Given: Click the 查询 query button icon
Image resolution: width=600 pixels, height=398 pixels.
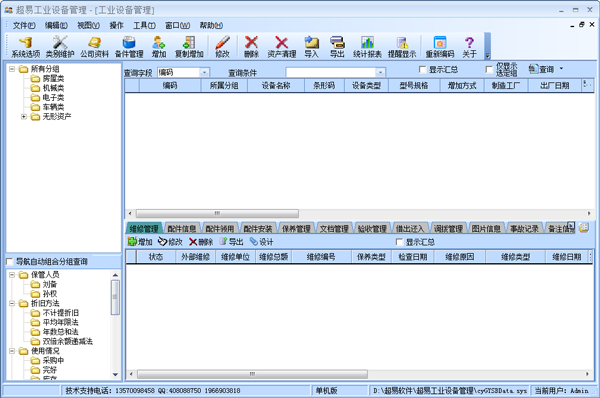Looking at the screenshot, I should (541, 69).
